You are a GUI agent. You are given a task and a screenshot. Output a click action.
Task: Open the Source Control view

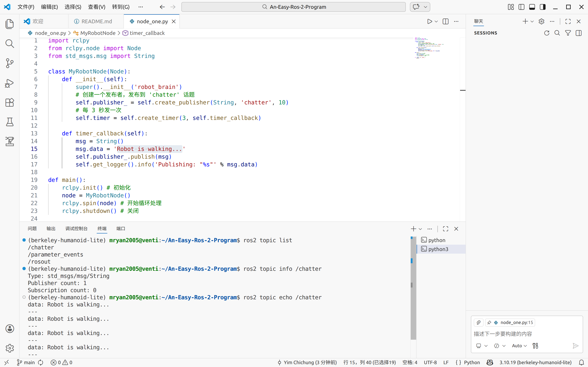pyautogui.click(x=9, y=63)
